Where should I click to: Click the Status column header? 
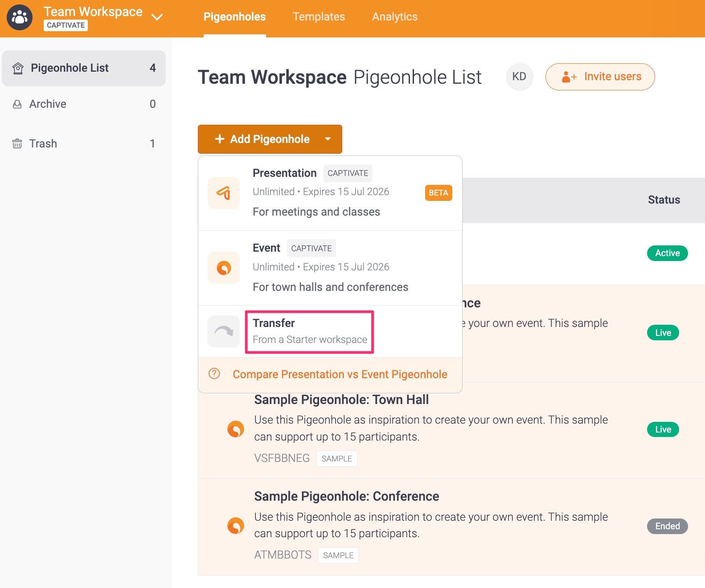664,200
